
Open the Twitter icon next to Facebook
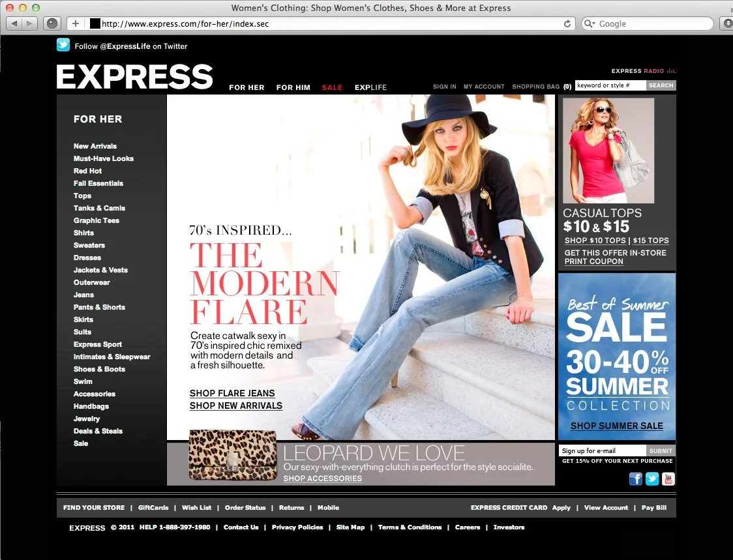pyautogui.click(x=652, y=479)
